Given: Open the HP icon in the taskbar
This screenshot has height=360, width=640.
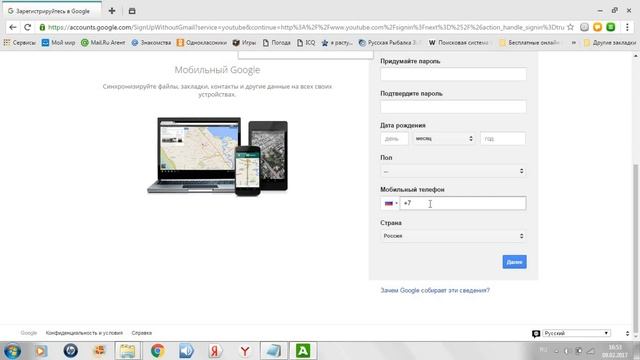Looking at the screenshot, I should 70,351.
